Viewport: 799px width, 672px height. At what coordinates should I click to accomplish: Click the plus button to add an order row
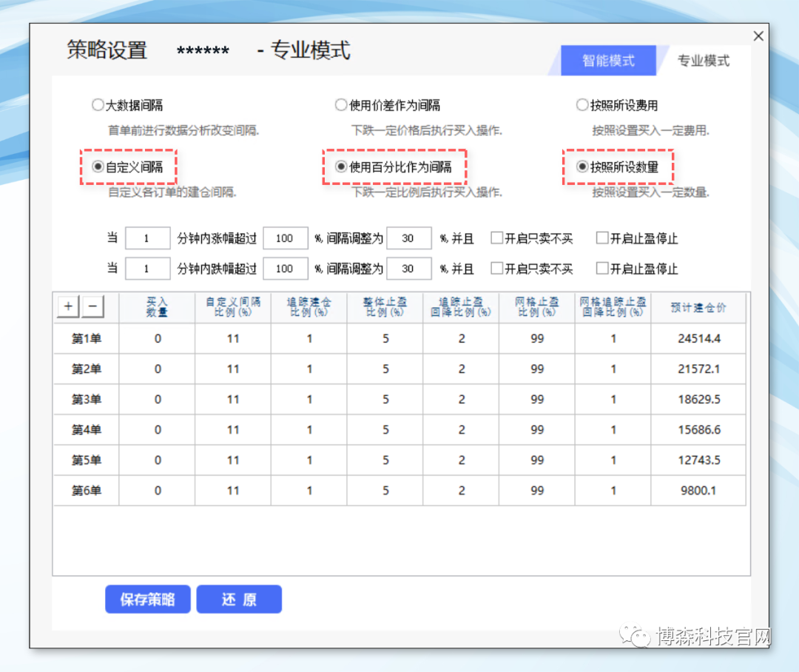pyautogui.click(x=68, y=306)
